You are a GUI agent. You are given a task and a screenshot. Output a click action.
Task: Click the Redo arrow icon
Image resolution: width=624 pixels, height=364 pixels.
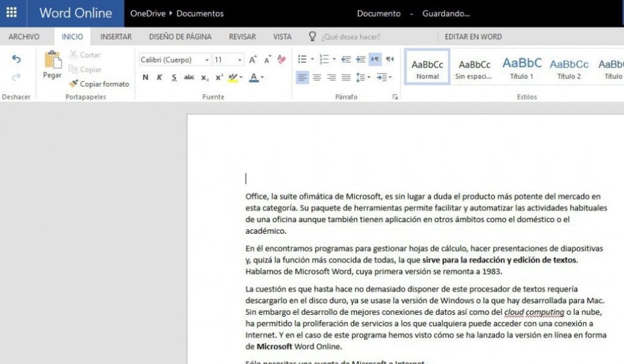(16, 77)
